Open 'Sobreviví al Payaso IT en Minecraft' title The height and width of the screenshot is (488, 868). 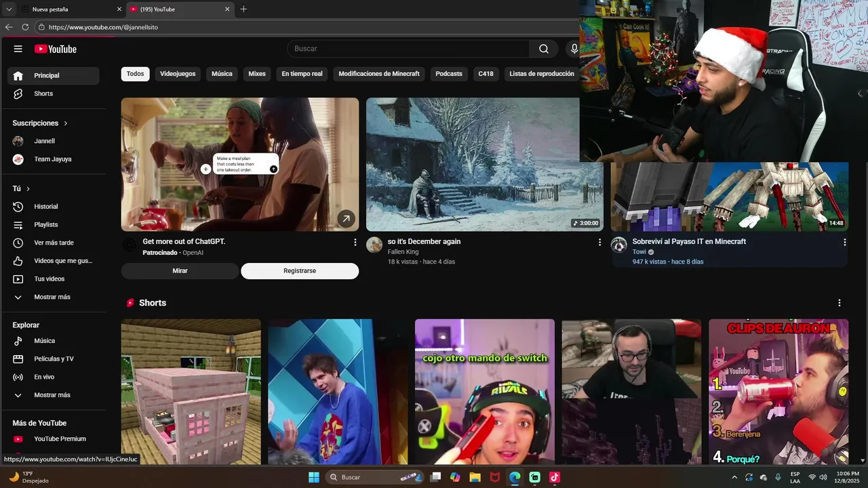click(689, 241)
